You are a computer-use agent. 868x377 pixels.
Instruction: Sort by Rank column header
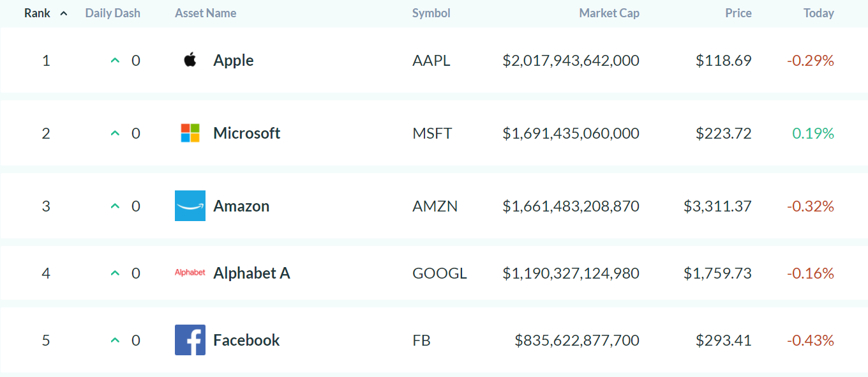[37, 13]
